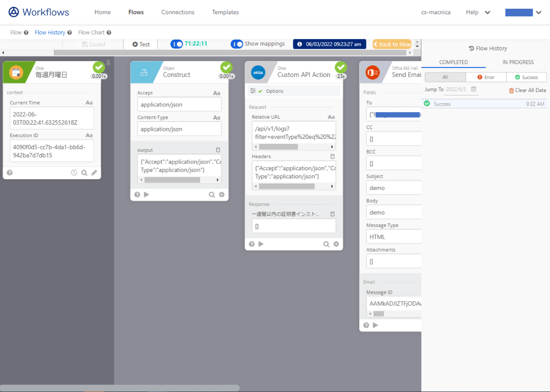Viewport: 550px width, 392px height.
Task: Run the Send Email card
Action: pos(375,325)
